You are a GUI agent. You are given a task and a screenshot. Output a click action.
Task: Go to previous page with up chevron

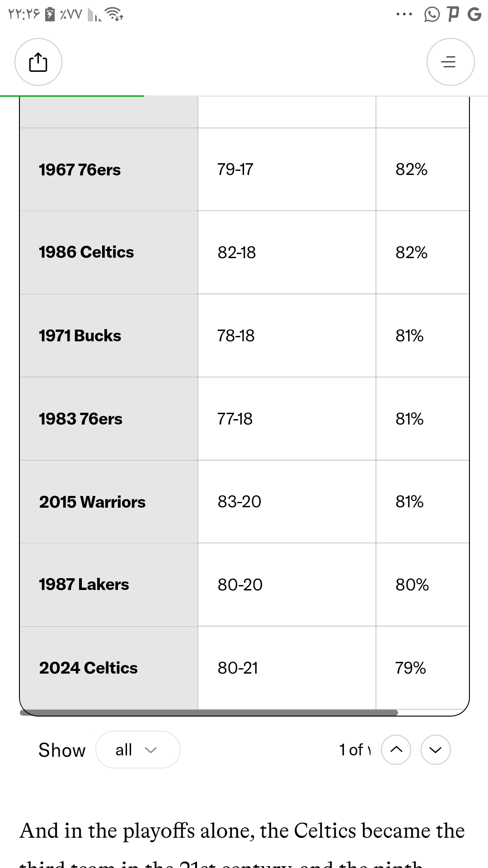coord(396,750)
